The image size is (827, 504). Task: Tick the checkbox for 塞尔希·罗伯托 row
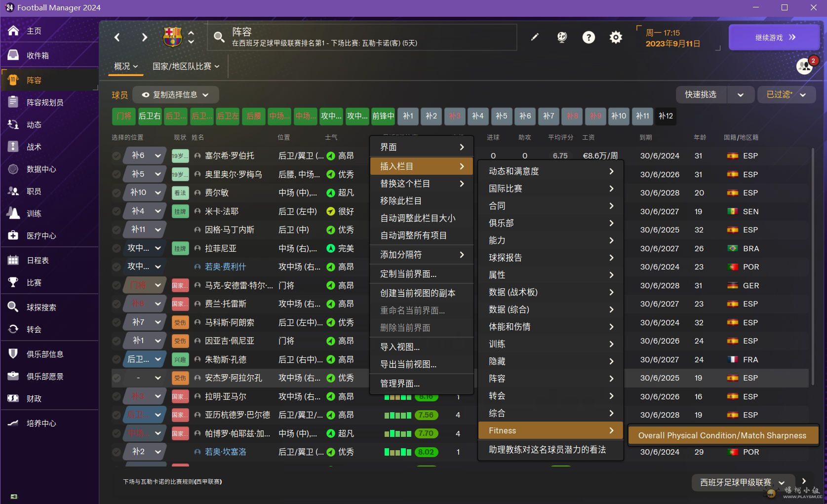(x=116, y=156)
